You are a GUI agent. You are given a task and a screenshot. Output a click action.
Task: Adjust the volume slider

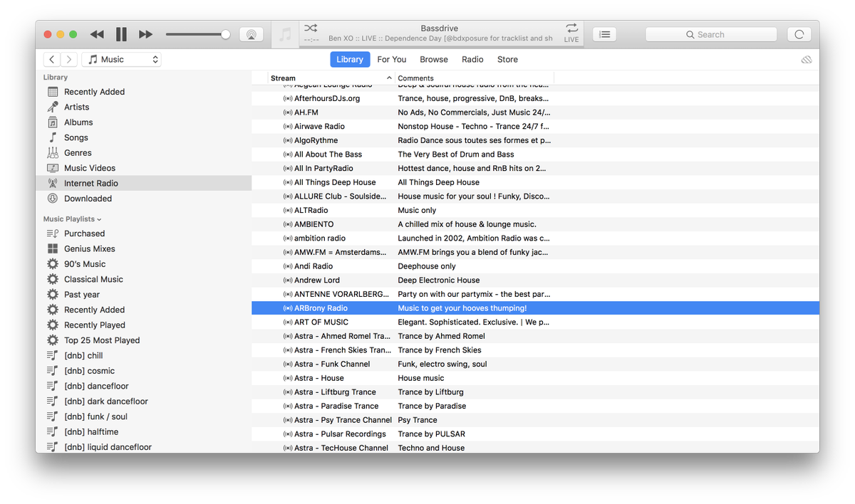coord(197,34)
